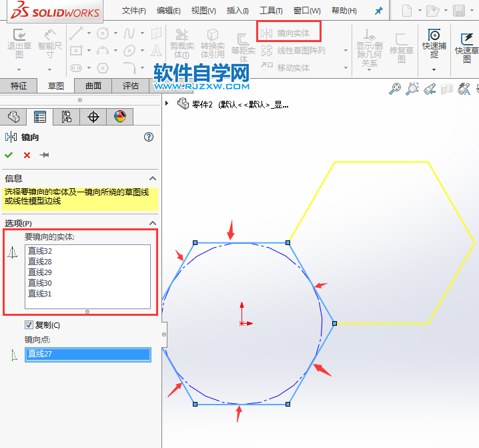Select the Spline sketch tool
This screenshot has width=479, height=448.
(129, 33)
